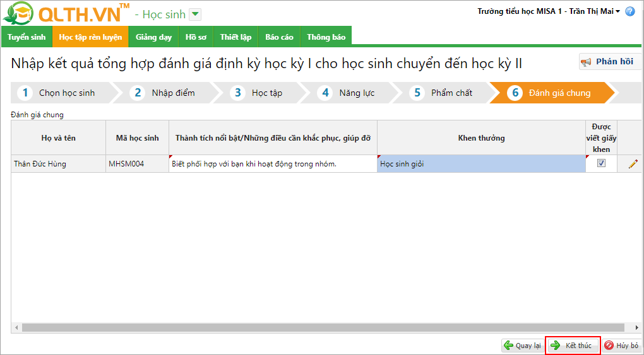Click the 'Được viết giấy khen' column header

click(x=601, y=138)
